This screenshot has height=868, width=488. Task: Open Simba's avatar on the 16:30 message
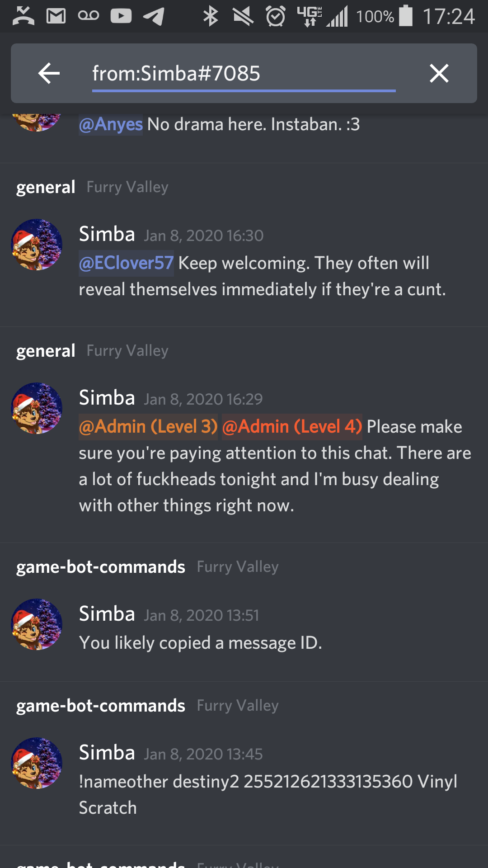(x=37, y=245)
